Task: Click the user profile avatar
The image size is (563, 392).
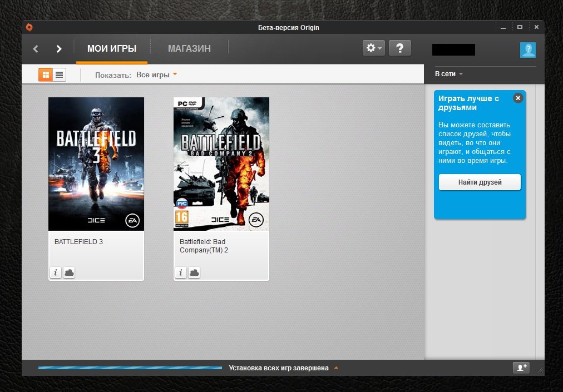Action: pyautogui.click(x=528, y=49)
